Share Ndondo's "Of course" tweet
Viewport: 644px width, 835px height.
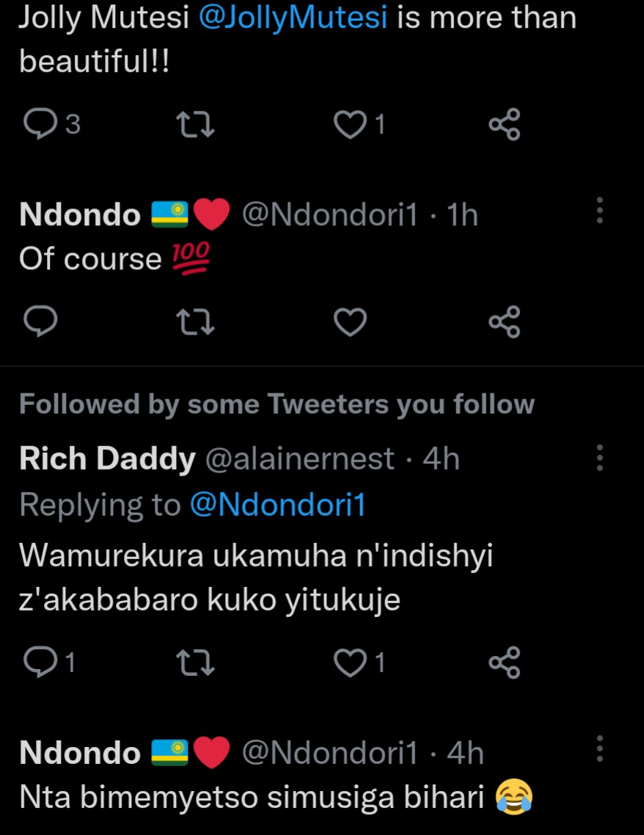(x=504, y=321)
